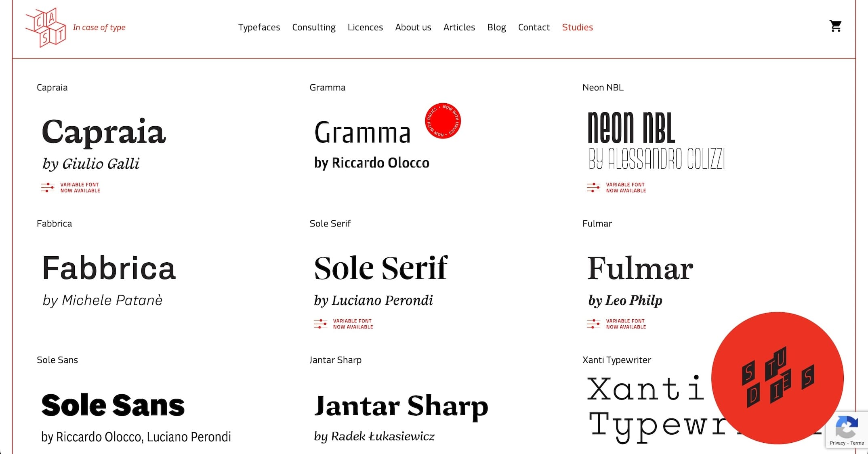Click variable font slider icon under Capraia
Viewport: 868px width, 454px height.
(48, 188)
